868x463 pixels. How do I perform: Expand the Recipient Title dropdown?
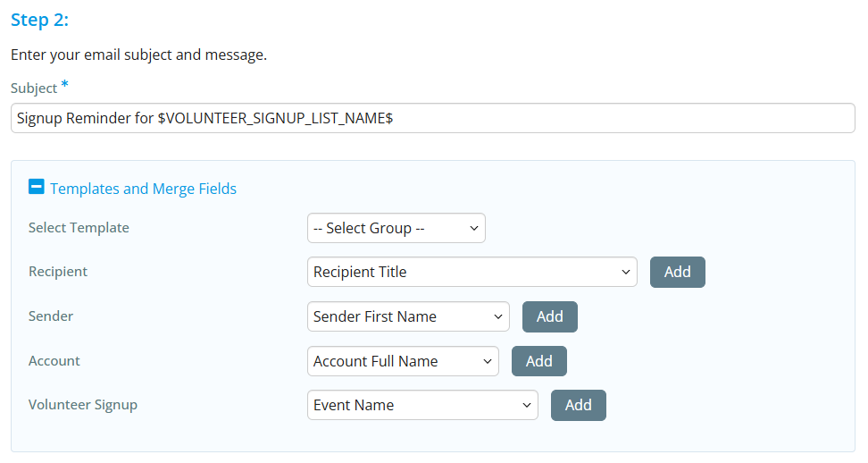tap(472, 272)
